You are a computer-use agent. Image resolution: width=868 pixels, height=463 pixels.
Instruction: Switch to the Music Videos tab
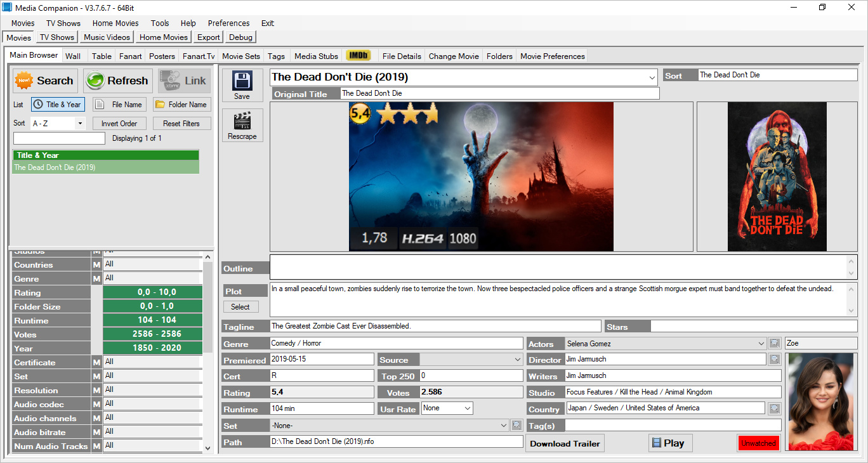(x=107, y=37)
